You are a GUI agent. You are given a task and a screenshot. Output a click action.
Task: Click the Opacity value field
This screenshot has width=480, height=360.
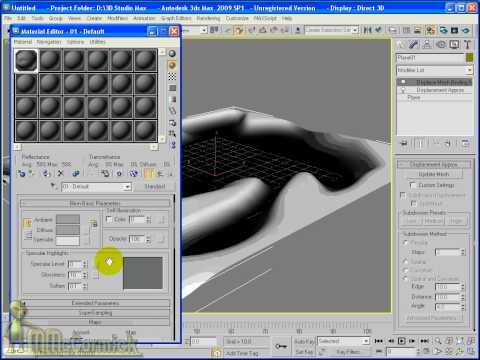click(137, 239)
